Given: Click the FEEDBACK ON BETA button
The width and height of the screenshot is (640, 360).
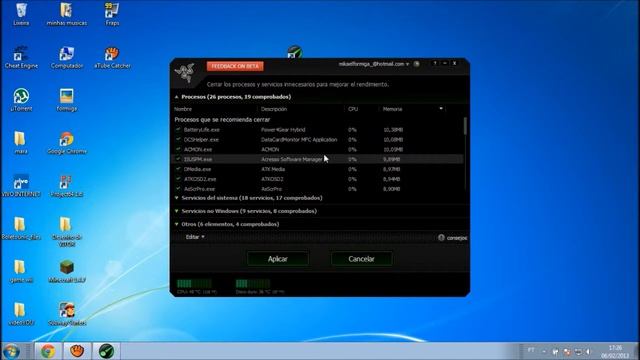Looking at the screenshot, I should pyautogui.click(x=235, y=66).
